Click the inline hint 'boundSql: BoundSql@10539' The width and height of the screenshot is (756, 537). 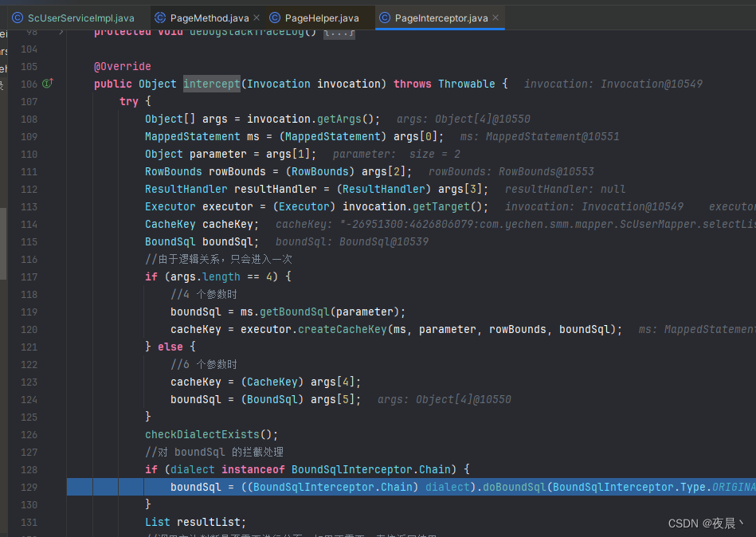(x=352, y=241)
